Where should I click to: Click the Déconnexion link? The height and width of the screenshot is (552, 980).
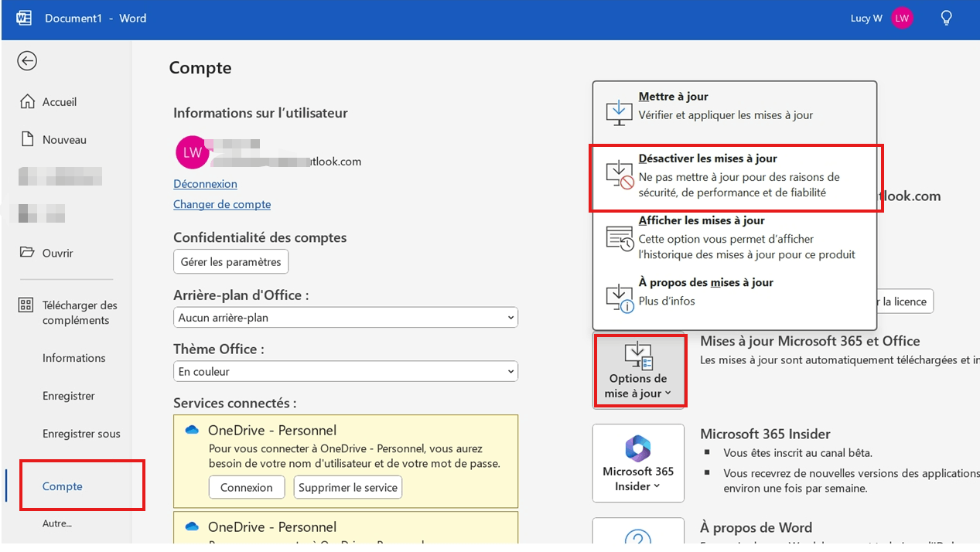coord(205,184)
